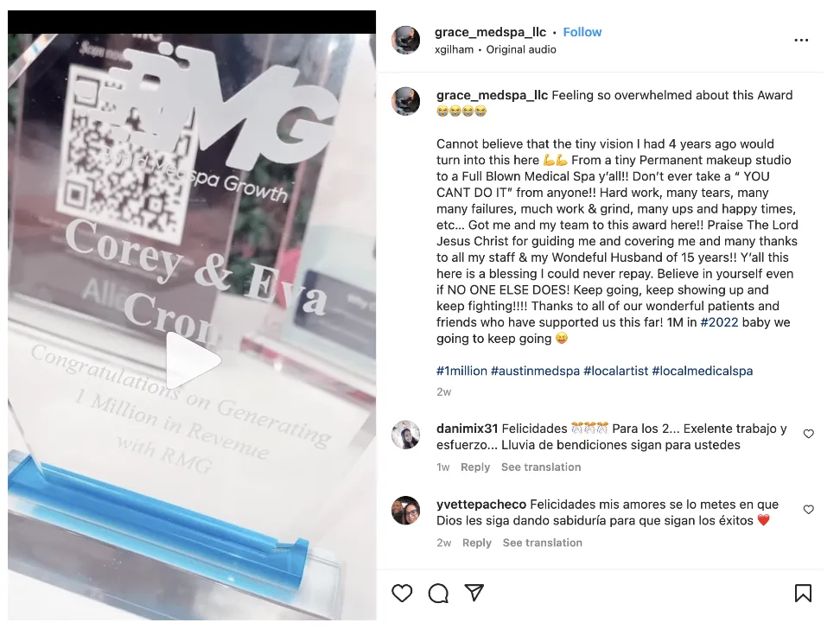Reply to danimix31's comment
The height and width of the screenshot is (629, 840).
point(475,467)
